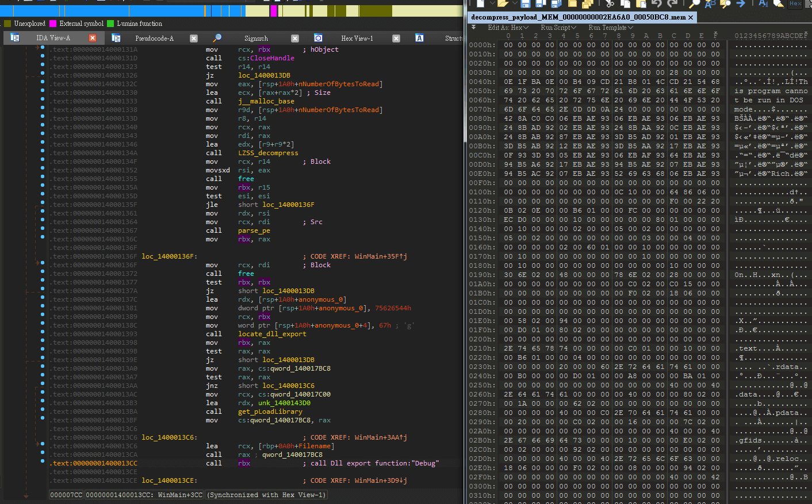Click the double-arrow toggle icon left of Edit As
This screenshot has height=504, width=812.
(473, 27)
